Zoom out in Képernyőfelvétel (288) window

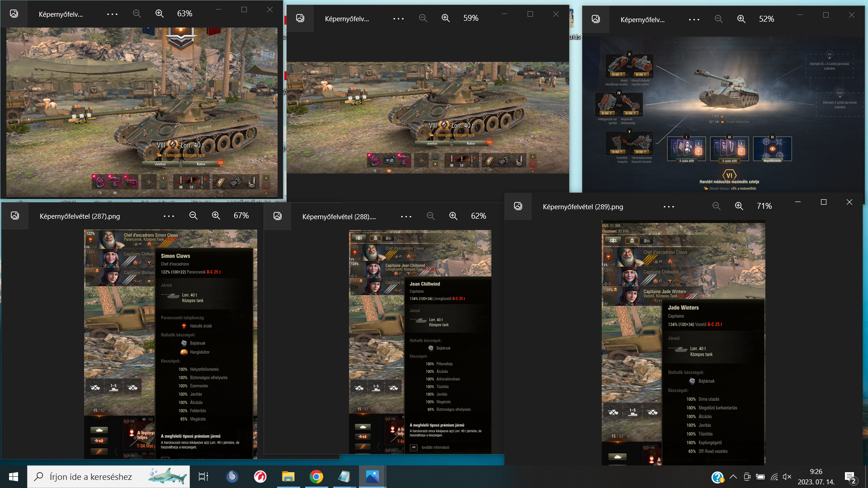[431, 216]
